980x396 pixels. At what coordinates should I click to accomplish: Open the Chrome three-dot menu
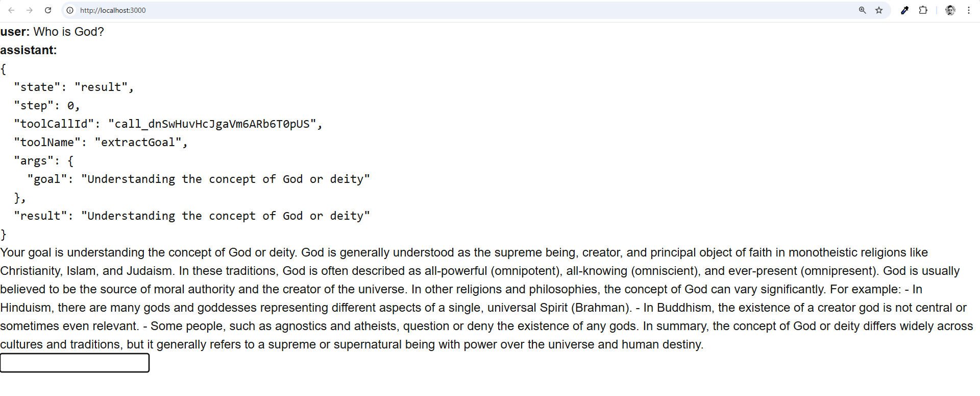(x=969, y=10)
